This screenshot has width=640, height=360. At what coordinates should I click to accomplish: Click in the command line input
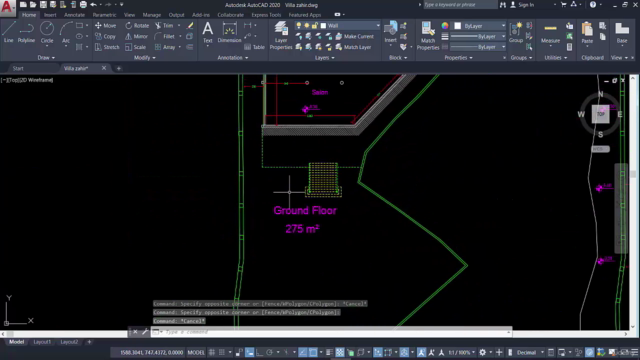336,332
